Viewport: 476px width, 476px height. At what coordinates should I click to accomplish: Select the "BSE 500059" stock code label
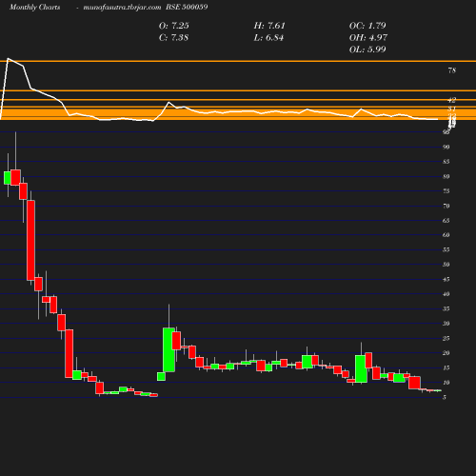pos(187,7)
